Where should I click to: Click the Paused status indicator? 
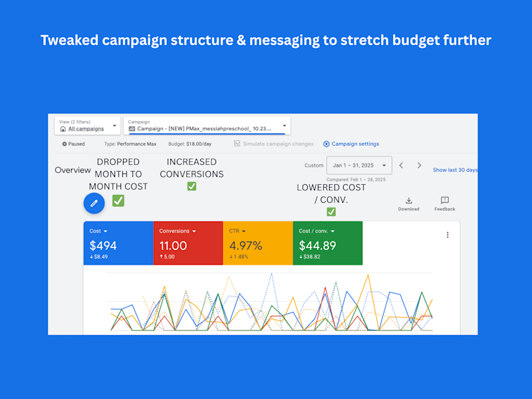coord(73,144)
